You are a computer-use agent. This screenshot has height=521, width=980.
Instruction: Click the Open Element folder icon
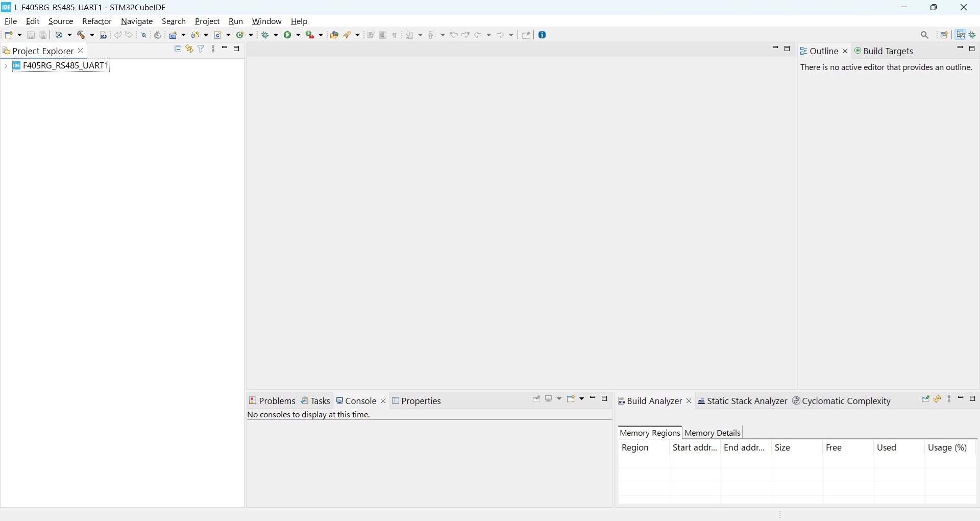coord(335,35)
